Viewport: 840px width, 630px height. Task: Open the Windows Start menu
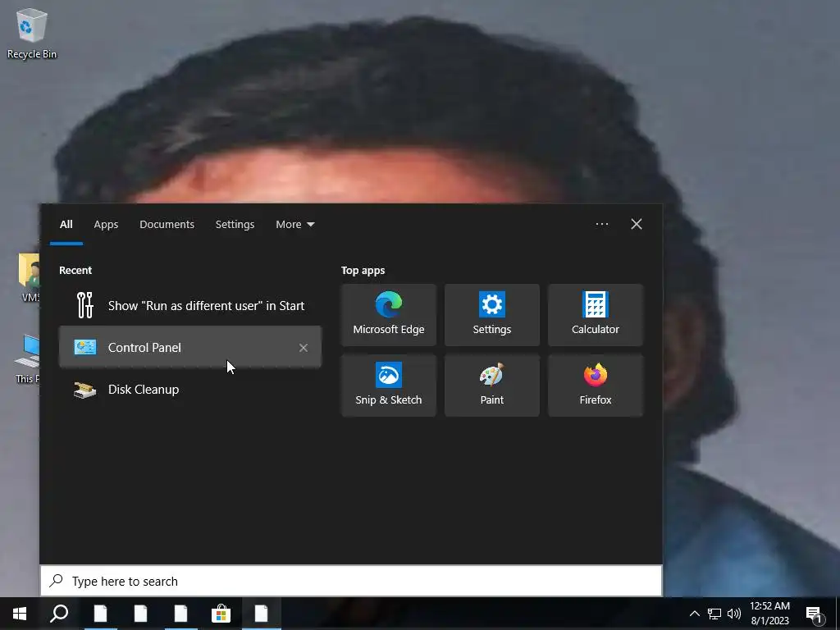click(x=20, y=614)
